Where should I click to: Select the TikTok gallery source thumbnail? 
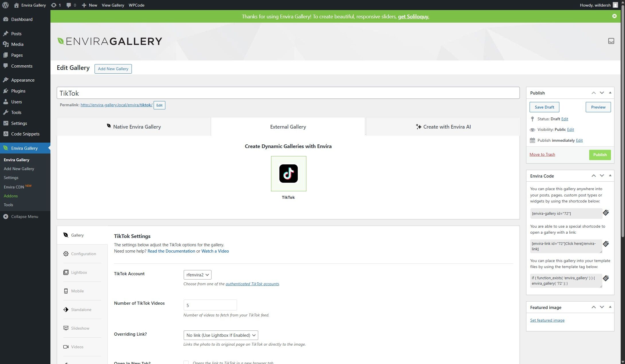click(288, 174)
